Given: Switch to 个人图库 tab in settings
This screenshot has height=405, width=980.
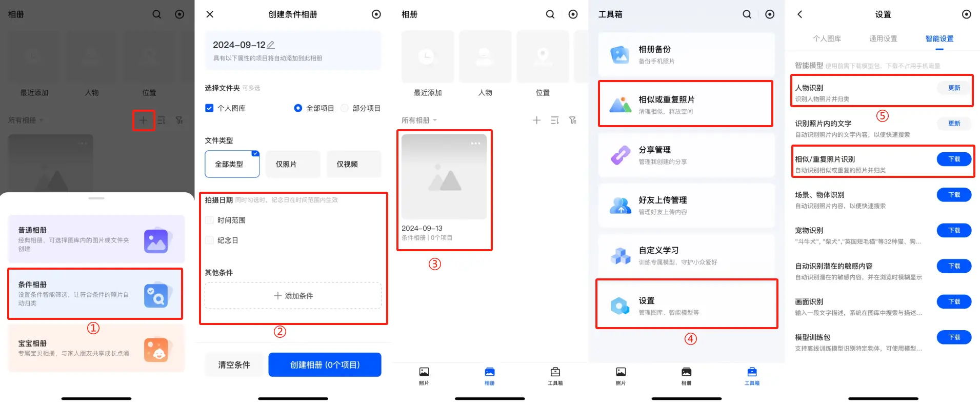Looking at the screenshot, I should [827, 39].
